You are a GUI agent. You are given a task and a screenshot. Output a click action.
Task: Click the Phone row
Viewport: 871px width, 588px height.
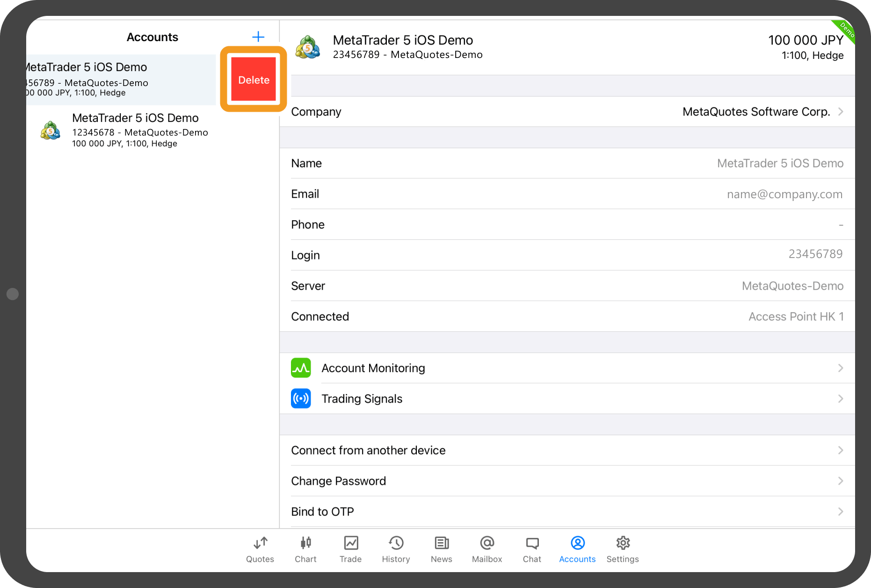pyautogui.click(x=567, y=224)
